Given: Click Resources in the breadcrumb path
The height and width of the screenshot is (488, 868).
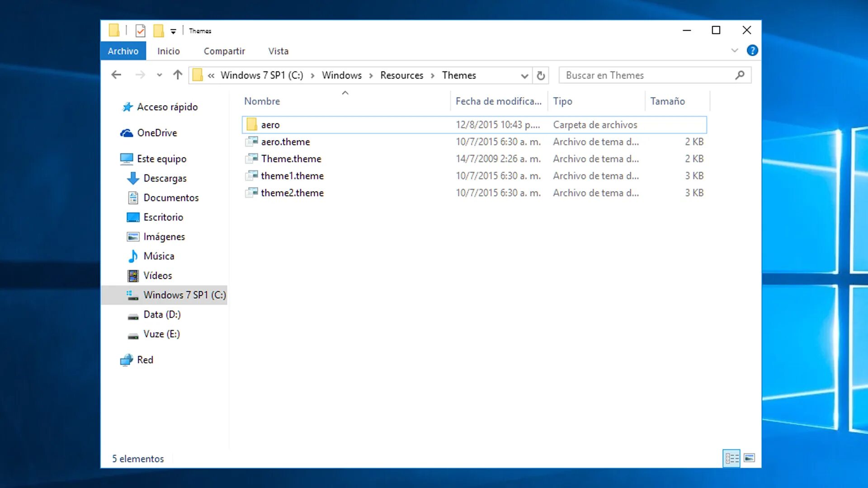Looking at the screenshot, I should pos(401,75).
